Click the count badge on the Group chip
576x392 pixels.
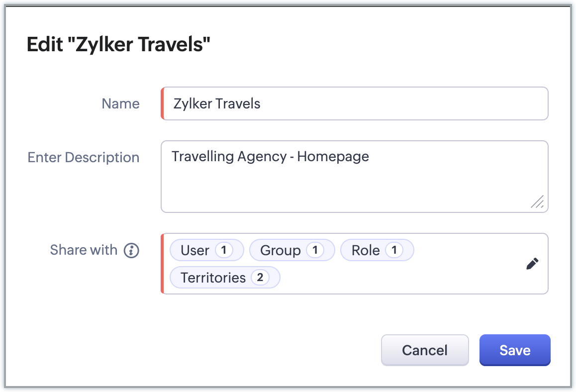coord(315,250)
